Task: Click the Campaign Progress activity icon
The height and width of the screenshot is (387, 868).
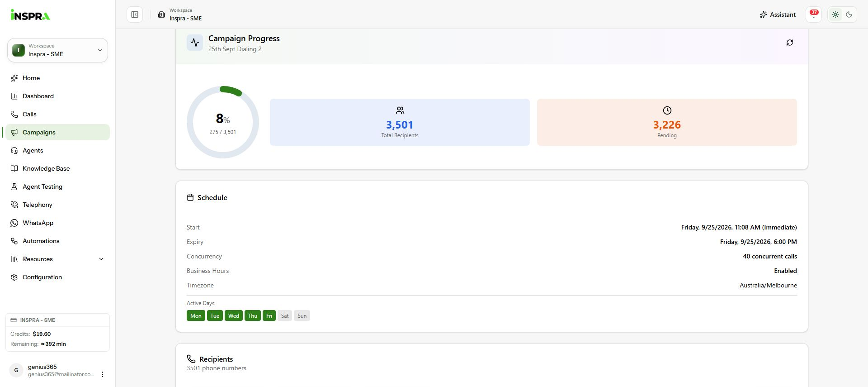Action: coord(195,43)
